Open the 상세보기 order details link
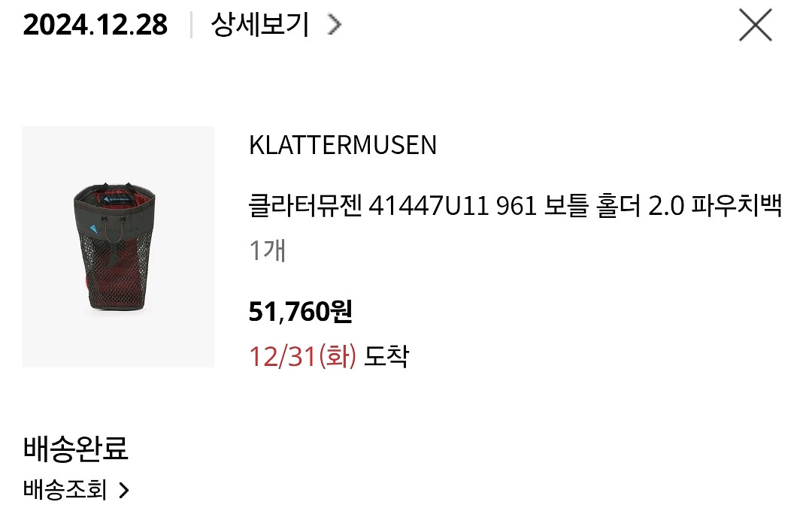The width and height of the screenshot is (812, 529). (x=260, y=24)
